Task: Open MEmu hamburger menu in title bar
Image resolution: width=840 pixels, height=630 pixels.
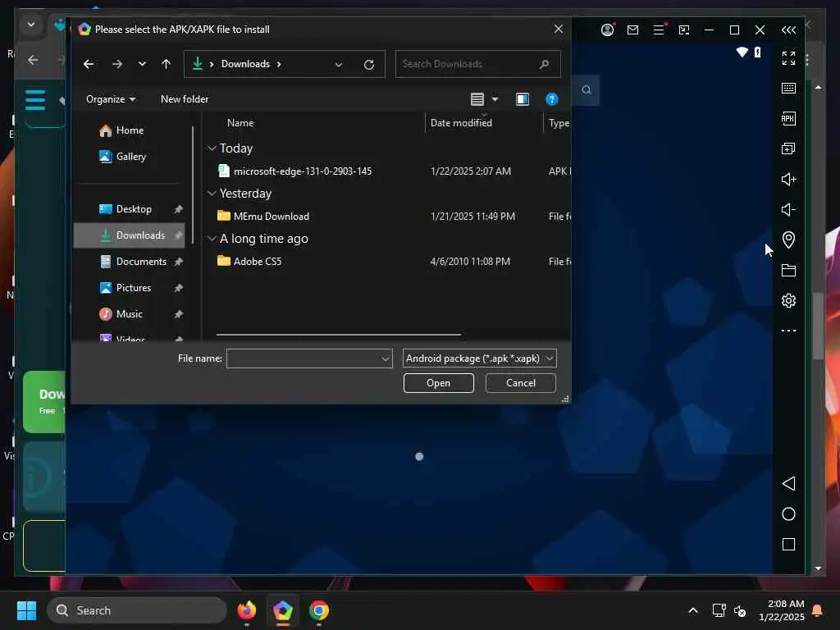Action: [659, 30]
